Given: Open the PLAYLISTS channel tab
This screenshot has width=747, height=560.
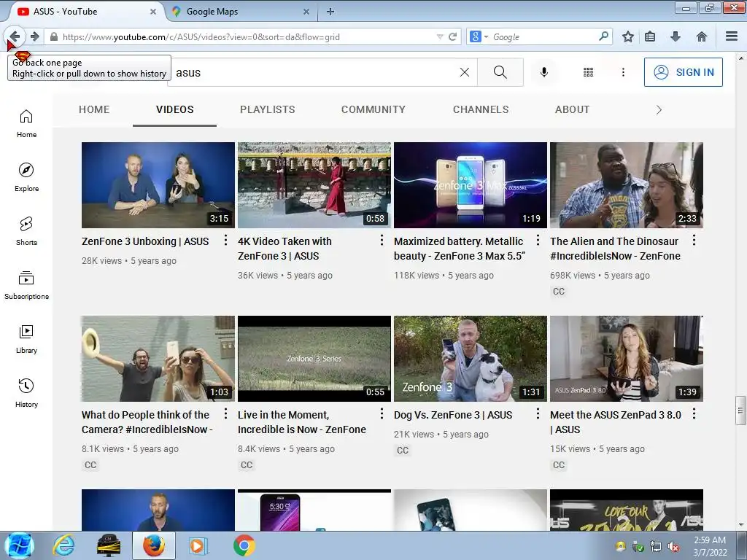Looking at the screenshot, I should pyautogui.click(x=267, y=109).
